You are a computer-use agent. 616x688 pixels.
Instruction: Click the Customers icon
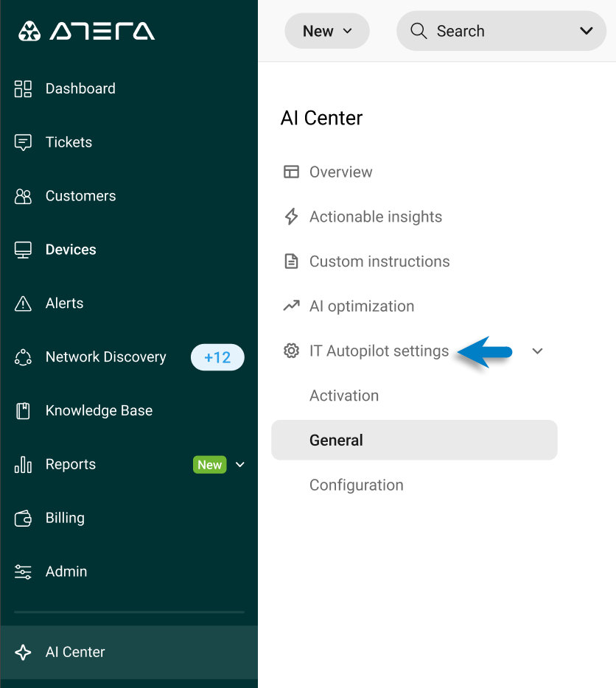tap(23, 196)
